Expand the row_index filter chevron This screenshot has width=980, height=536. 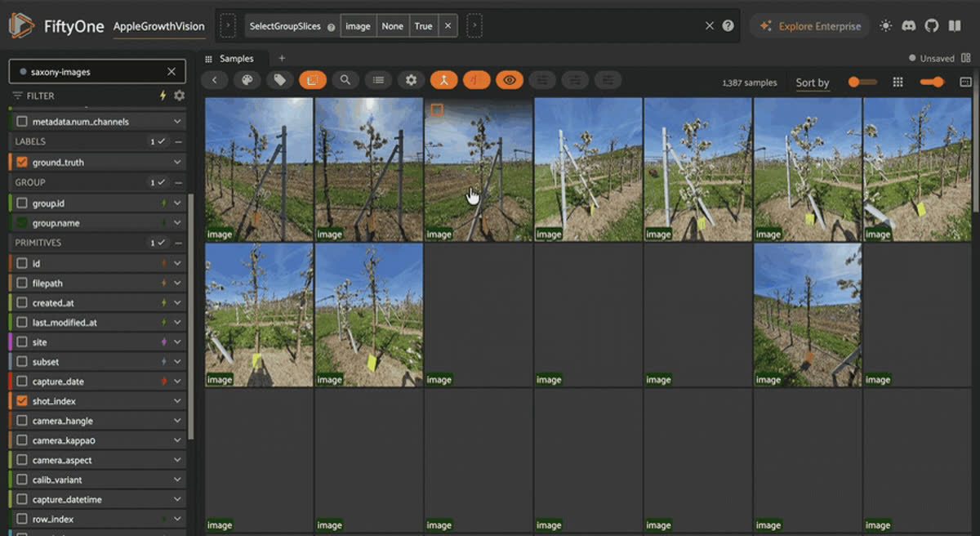click(177, 519)
